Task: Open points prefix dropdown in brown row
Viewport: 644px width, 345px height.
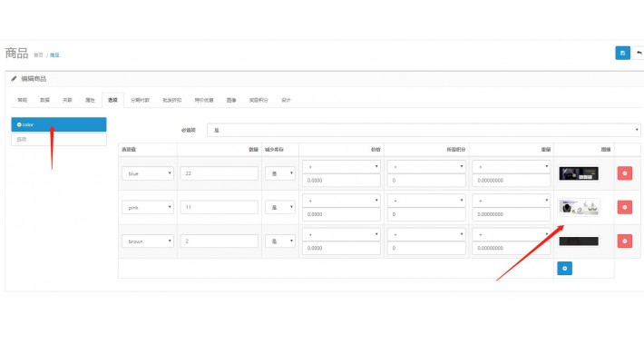Action: (426, 234)
